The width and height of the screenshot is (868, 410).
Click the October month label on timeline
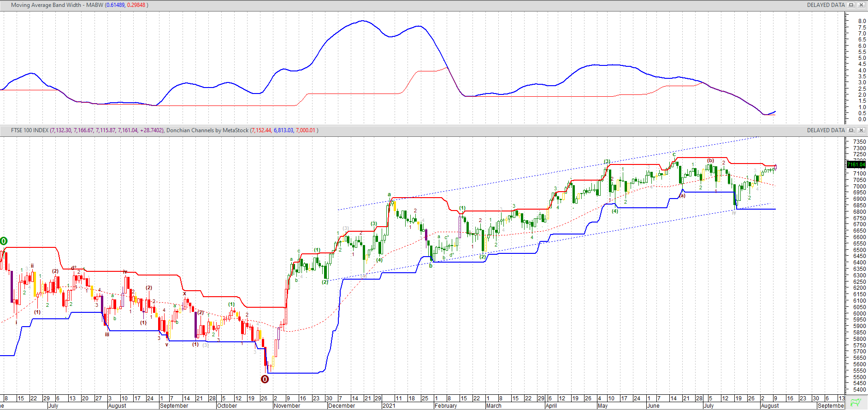point(227,406)
